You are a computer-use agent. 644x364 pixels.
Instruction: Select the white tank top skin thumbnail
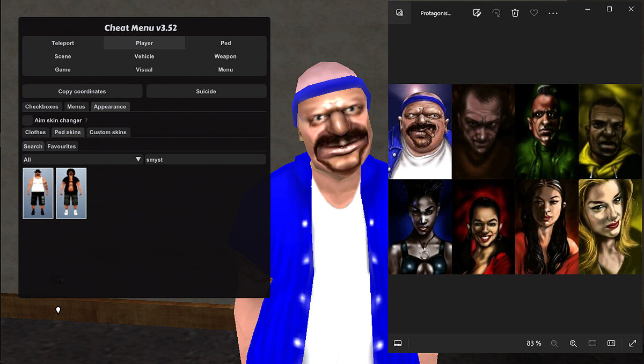click(38, 193)
